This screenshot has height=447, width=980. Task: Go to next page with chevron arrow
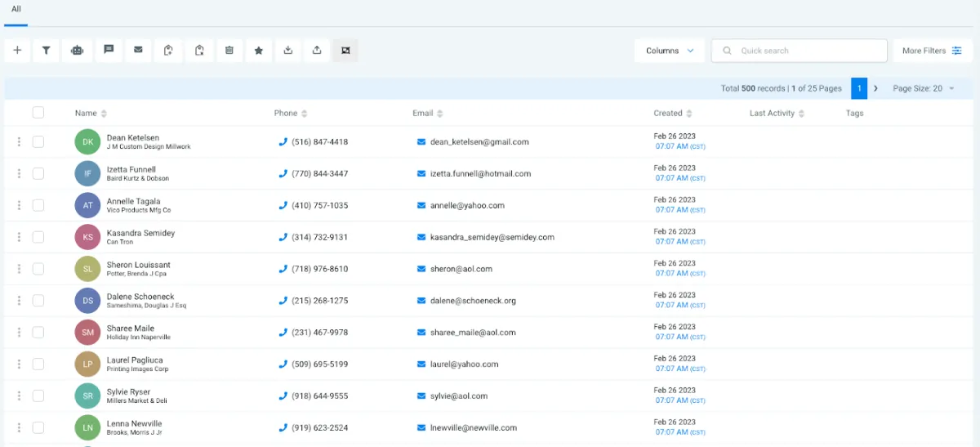coord(876,88)
